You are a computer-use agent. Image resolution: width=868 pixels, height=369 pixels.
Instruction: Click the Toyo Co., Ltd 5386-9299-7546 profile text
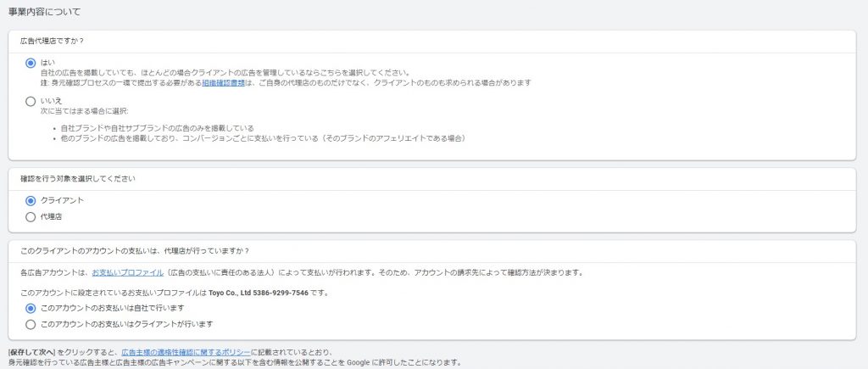coord(258,293)
